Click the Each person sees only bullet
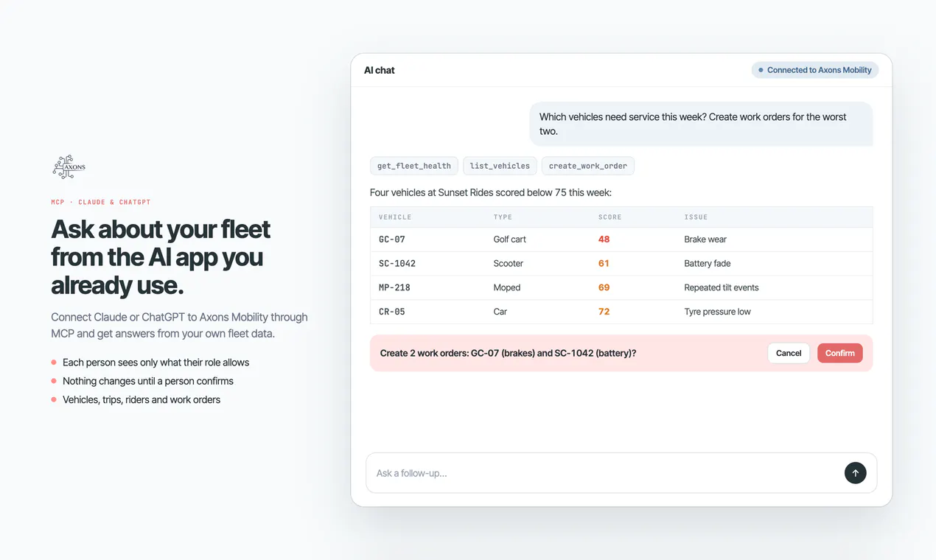The width and height of the screenshot is (936, 560). click(x=156, y=363)
